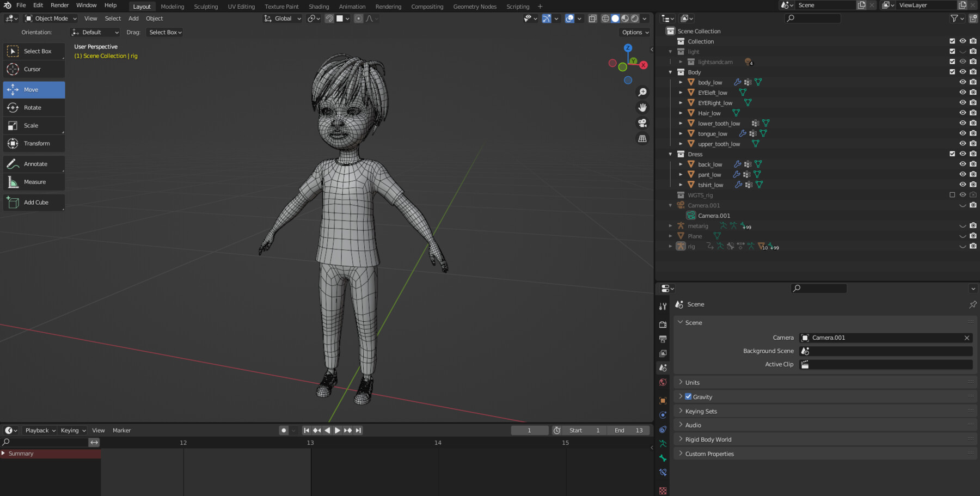The height and width of the screenshot is (496, 980).
Task: Enable snapping with the magnet icon
Action: pos(328,18)
